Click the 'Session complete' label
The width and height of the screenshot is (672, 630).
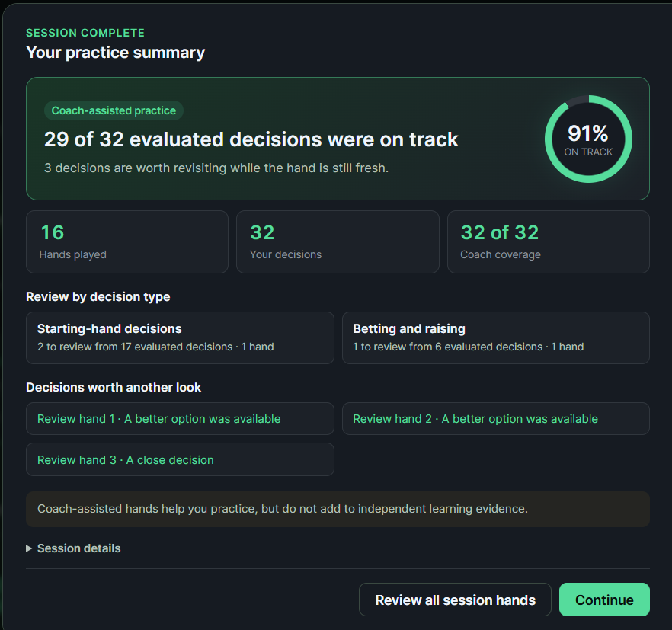click(85, 33)
